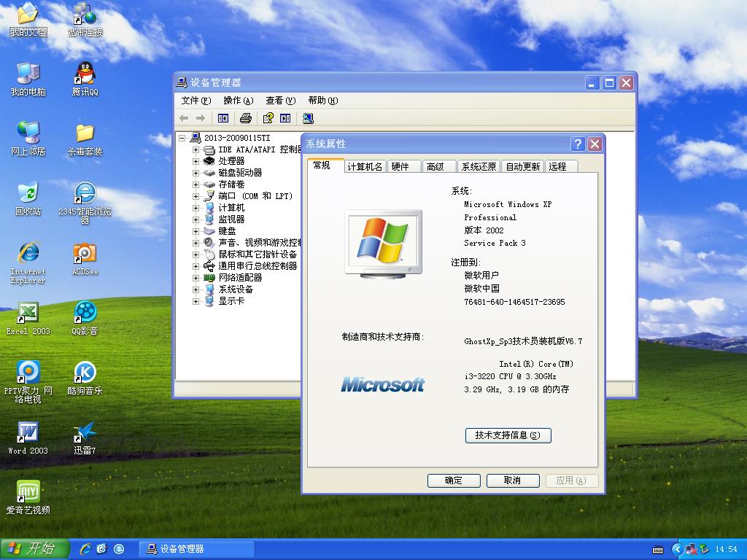Screen dimensions: 747x560
Task: Select the 回收站 recycle bin icon
Action: click(28, 198)
